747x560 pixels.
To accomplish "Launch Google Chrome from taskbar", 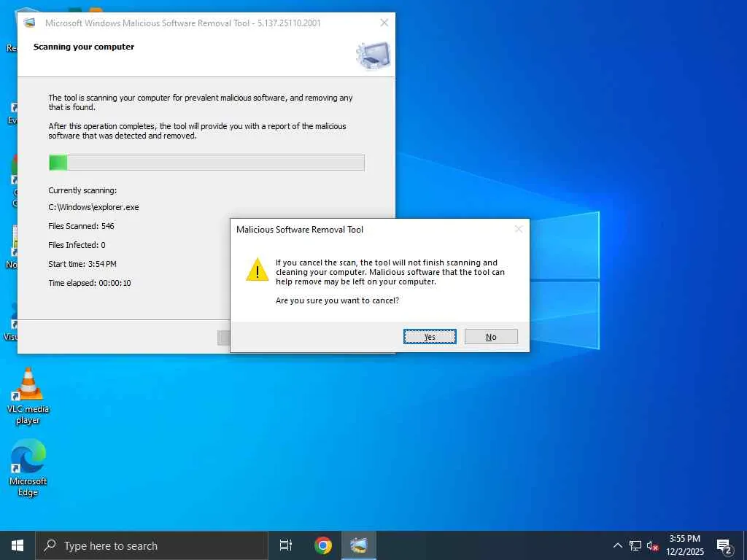I will [323, 545].
